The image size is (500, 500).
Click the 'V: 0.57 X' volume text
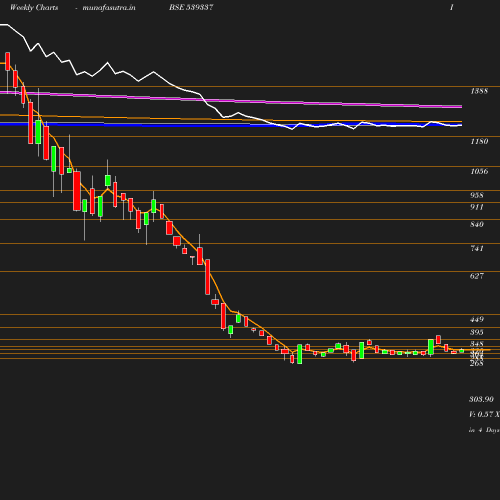[484, 414]
